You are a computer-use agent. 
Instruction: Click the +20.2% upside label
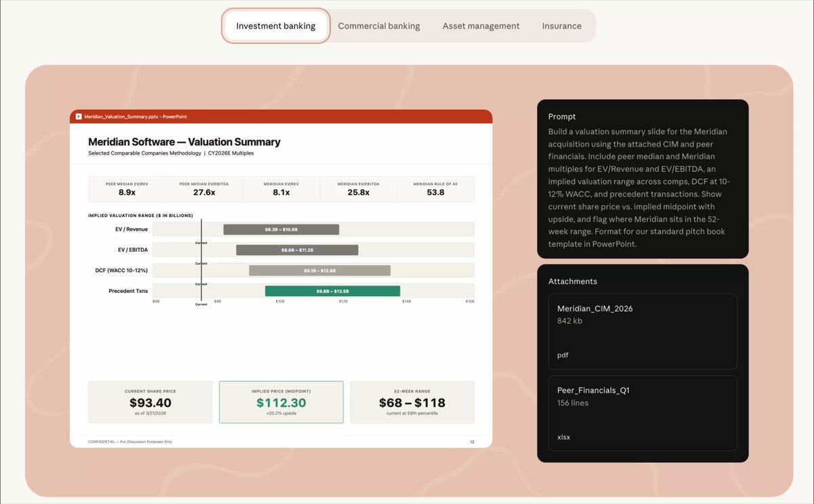click(x=281, y=413)
